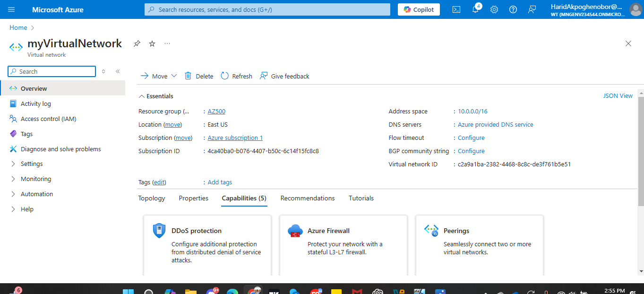Refresh the virtual network page
The width and height of the screenshot is (644, 294).
coord(236,76)
